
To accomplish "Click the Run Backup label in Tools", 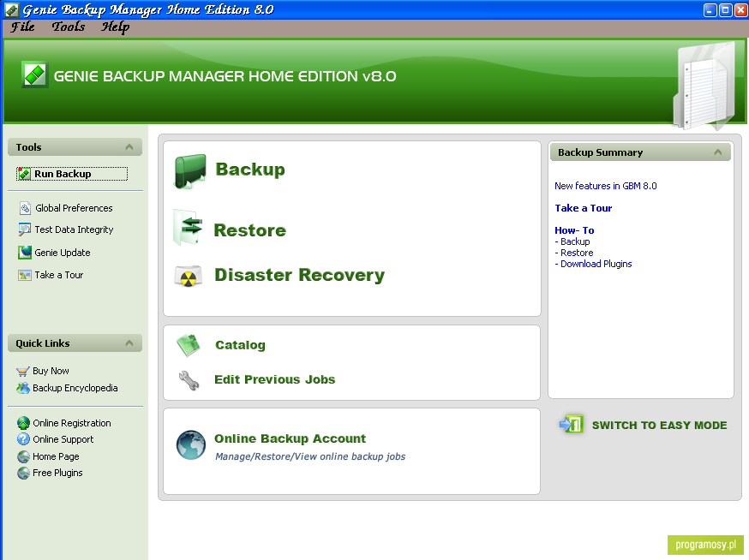I will [x=63, y=174].
